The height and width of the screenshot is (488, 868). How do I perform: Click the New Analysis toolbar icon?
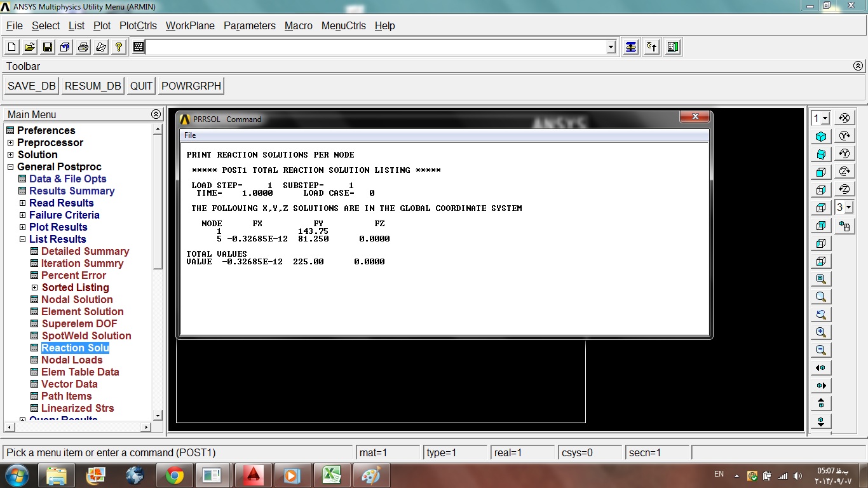12,47
